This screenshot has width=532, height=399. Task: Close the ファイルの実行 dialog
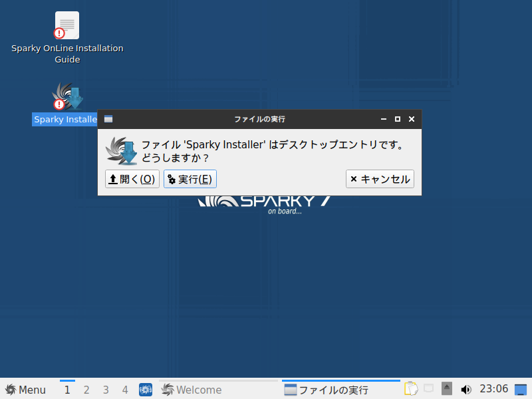412,119
